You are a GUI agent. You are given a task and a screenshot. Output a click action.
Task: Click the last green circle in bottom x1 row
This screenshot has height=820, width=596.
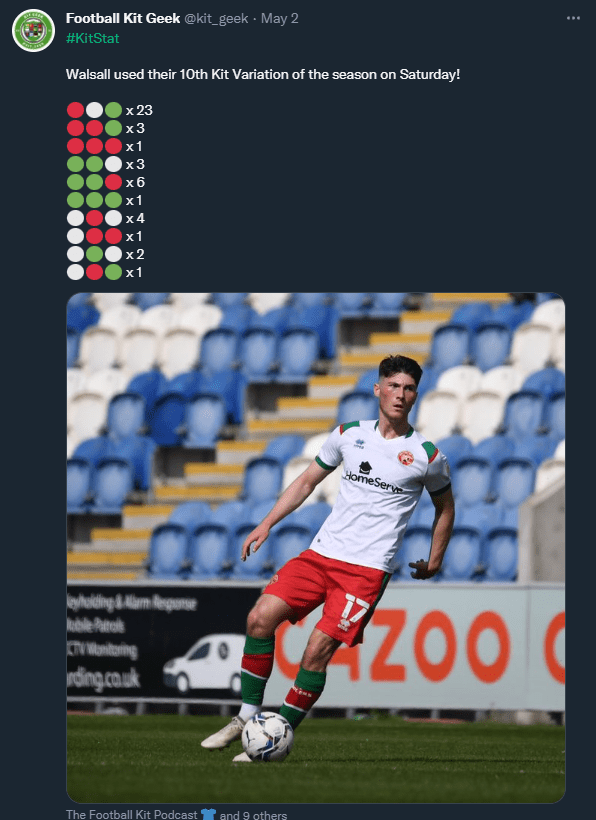[113, 272]
